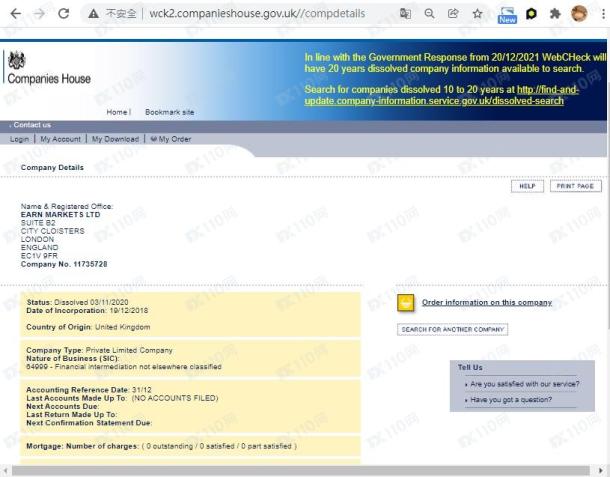Screen dimensions: 610x477
Task: Open the browser three-dot menu
Action: (603, 14)
